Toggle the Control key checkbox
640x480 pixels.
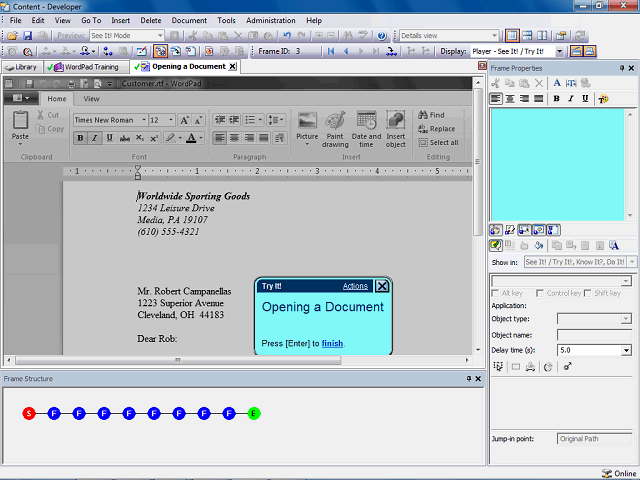coord(540,293)
